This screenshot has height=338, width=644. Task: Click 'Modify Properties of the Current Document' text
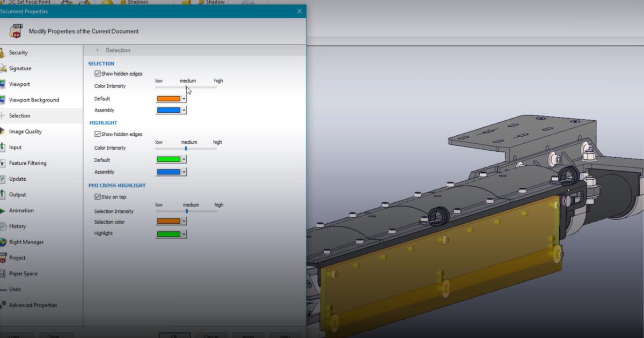(x=84, y=31)
